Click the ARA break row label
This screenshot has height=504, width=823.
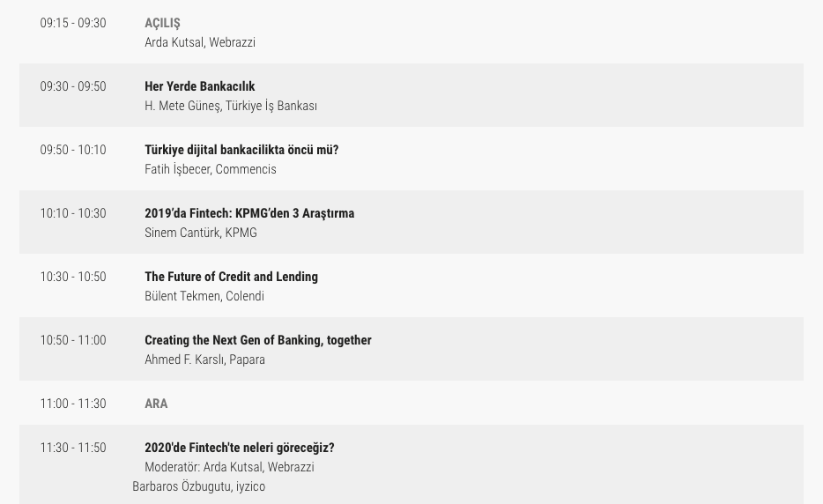tap(156, 404)
